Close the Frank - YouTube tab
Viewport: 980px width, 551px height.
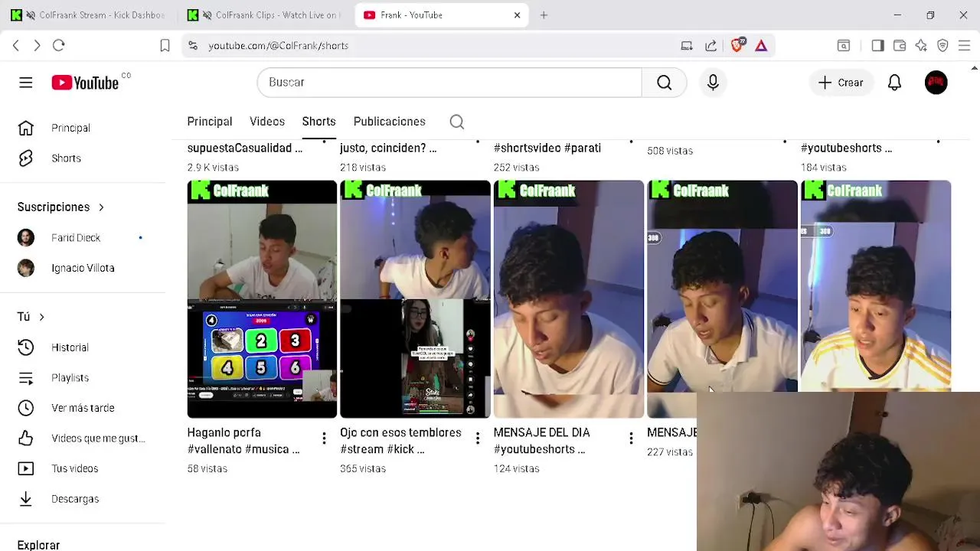coord(517,15)
